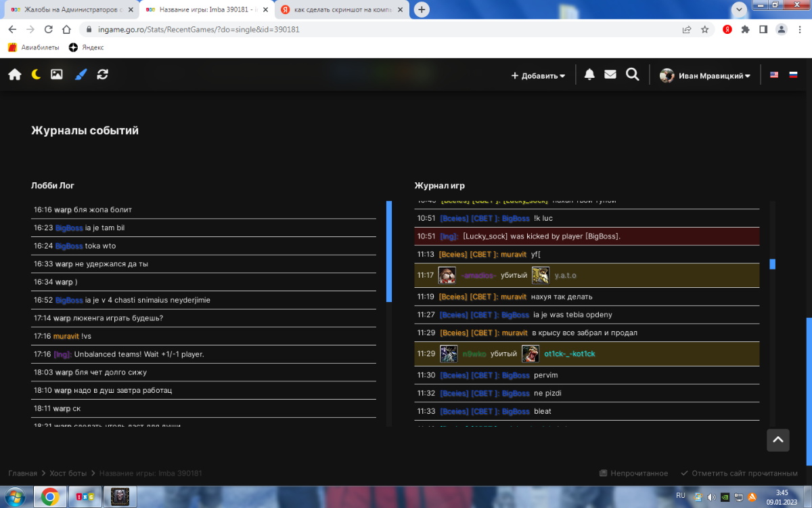Click the Главная breadcrumb link
The height and width of the screenshot is (508, 812).
[22, 473]
